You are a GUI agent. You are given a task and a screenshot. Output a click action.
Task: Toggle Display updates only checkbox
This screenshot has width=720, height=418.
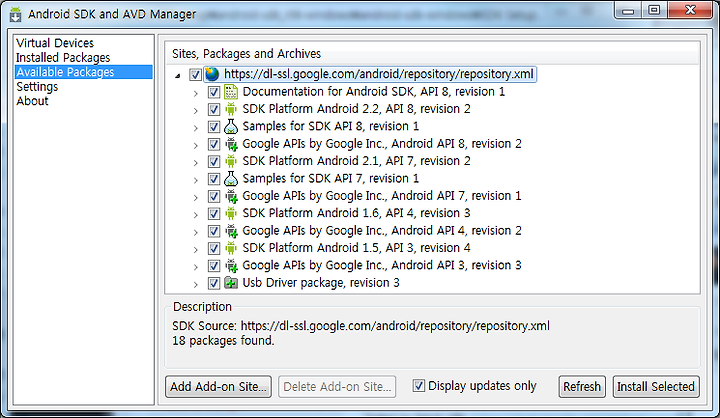418,386
